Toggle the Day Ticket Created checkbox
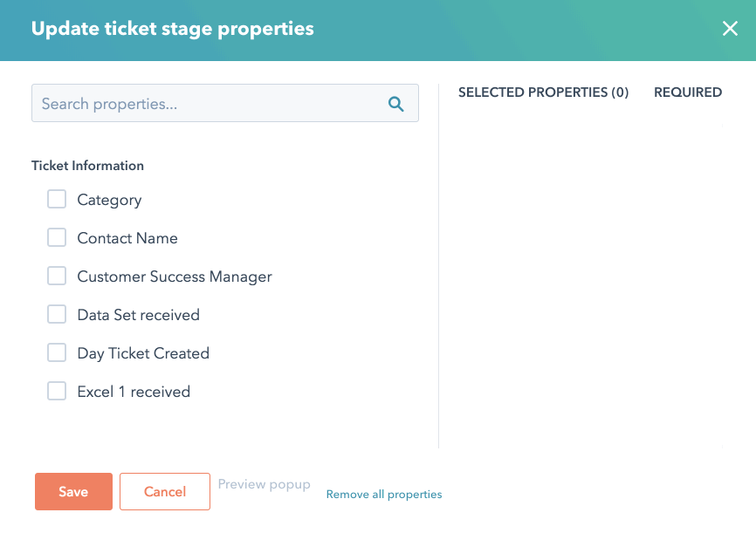The width and height of the screenshot is (756, 533). (x=57, y=353)
